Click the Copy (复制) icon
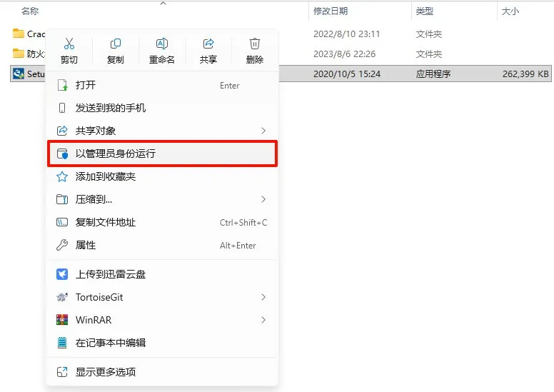Image resolution: width=554 pixels, height=392 pixels. tap(116, 44)
